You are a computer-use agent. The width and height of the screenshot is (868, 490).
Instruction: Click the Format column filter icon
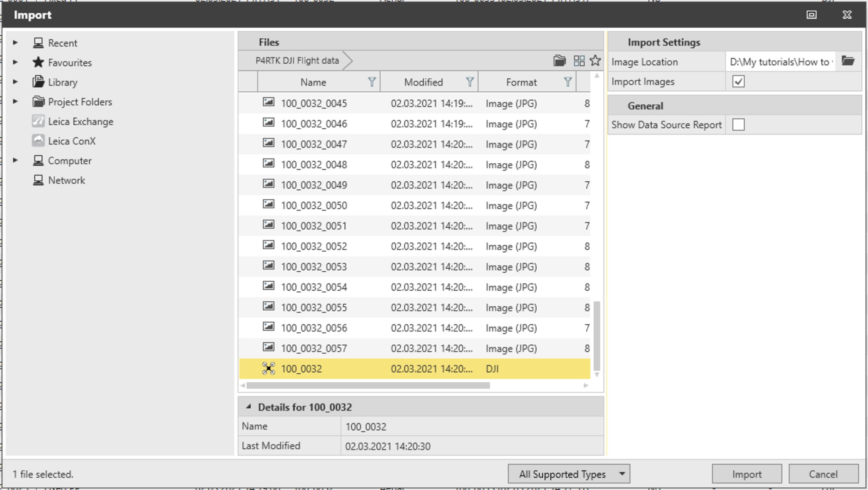pyautogui.click(x=568, y=82)
